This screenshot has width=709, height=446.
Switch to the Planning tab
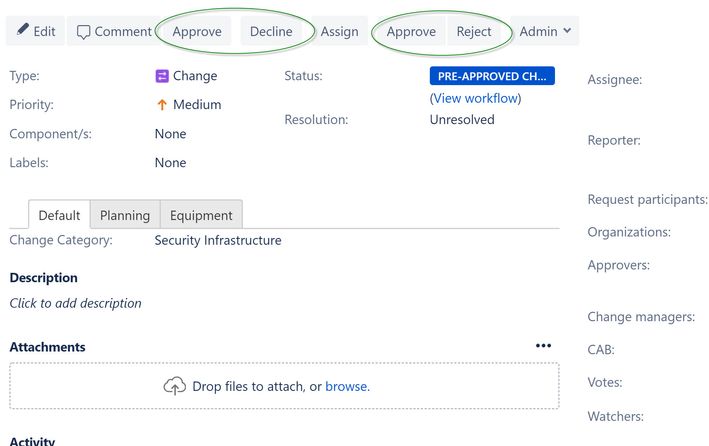(x=125, y=215)
